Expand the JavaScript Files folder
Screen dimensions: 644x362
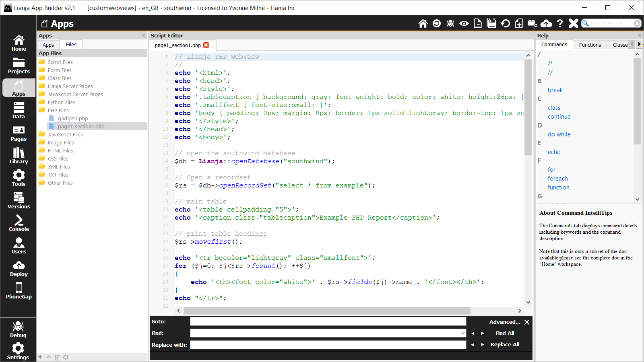(x=65, y=135)
